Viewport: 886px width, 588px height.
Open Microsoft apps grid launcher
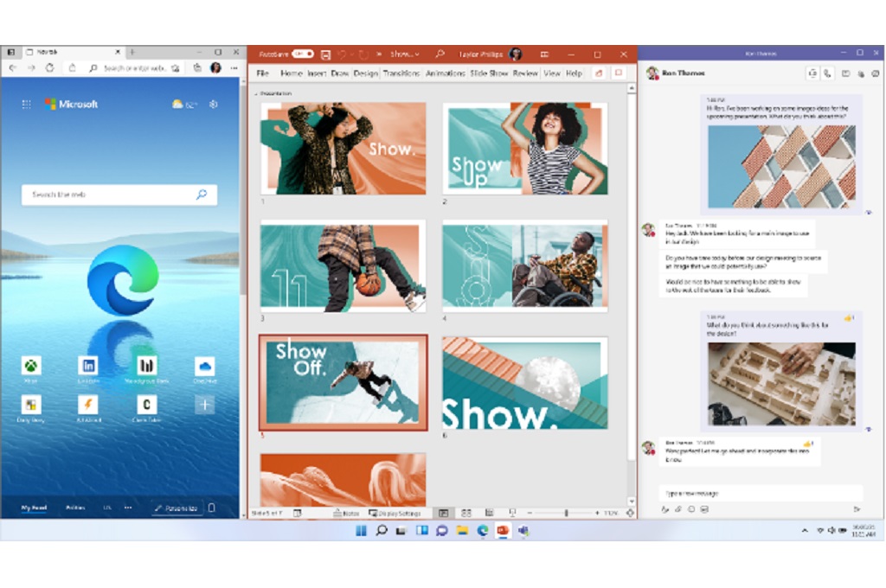click(27, 104)
